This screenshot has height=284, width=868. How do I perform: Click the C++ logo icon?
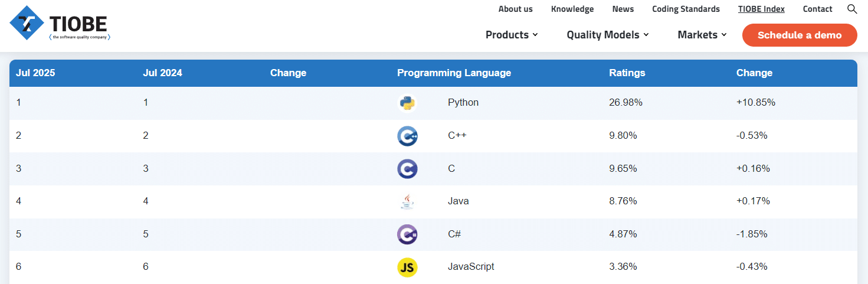(407, 136)
